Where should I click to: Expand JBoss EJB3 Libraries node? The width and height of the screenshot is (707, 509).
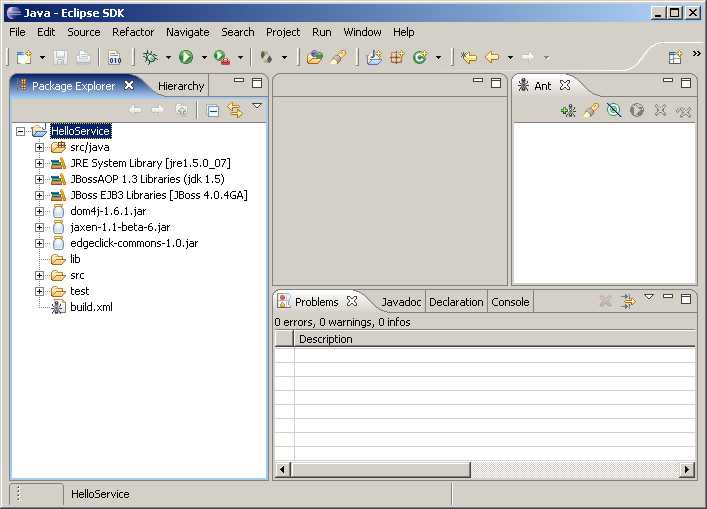click(x=39, y=195)
